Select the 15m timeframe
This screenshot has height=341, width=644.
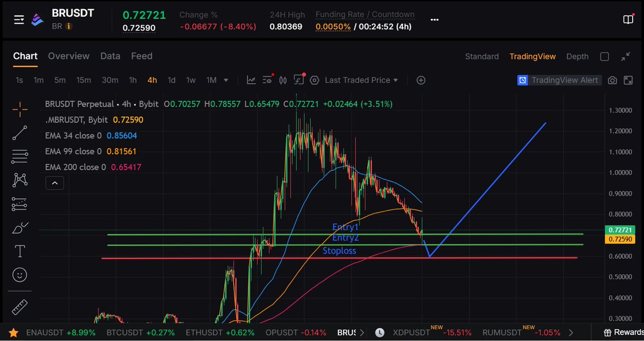pos(83,80)
